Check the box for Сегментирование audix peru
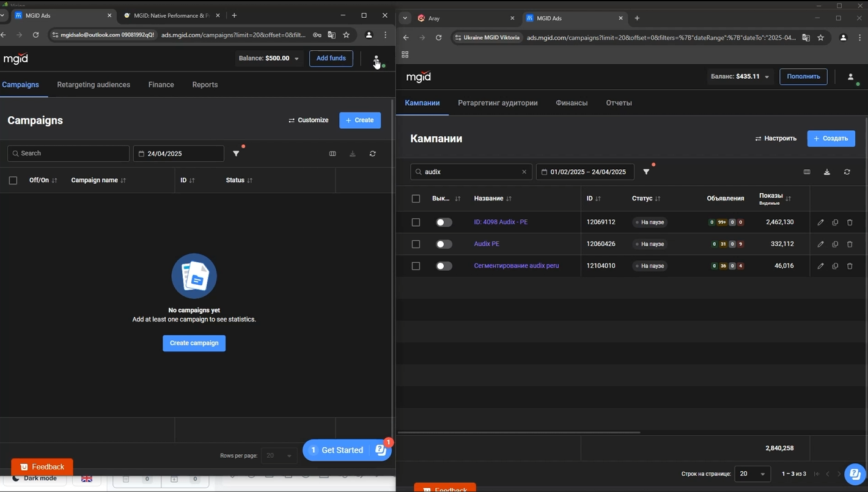Screen dimensions: 868x492 416,266
